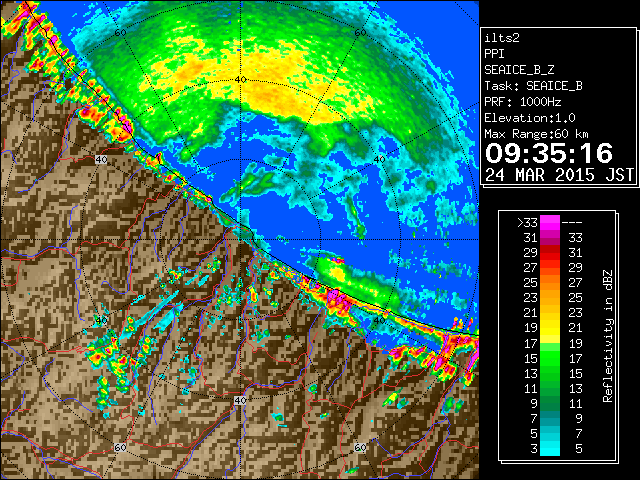The image size is (640, 480).
Task: Click the radar center at the crosshair intersection
Action: 240,240
